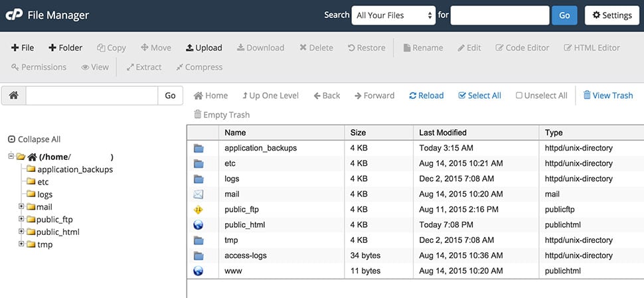
Task: Click the public_html globe icon
Action: [x=199, y=225]
